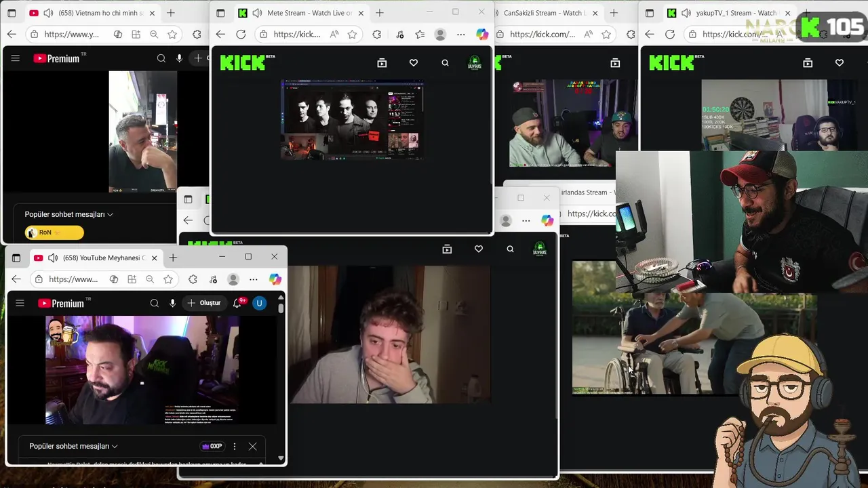This screenshot has height=488, width=868.
Task: Refresh page in Mete Stream window
Action: 241,34
